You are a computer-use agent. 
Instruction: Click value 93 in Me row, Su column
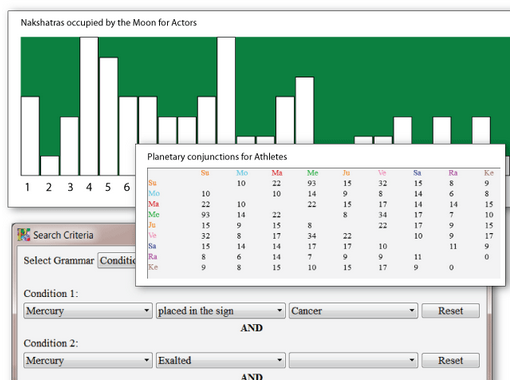coord(206,215)
